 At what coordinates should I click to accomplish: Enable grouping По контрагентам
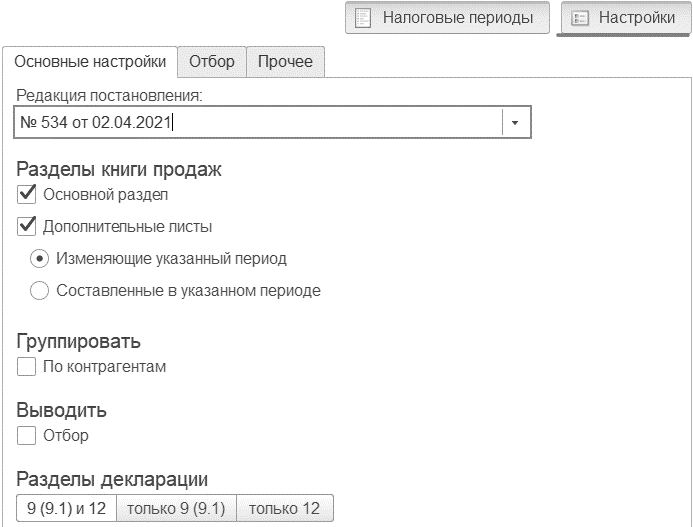(27, 367)
